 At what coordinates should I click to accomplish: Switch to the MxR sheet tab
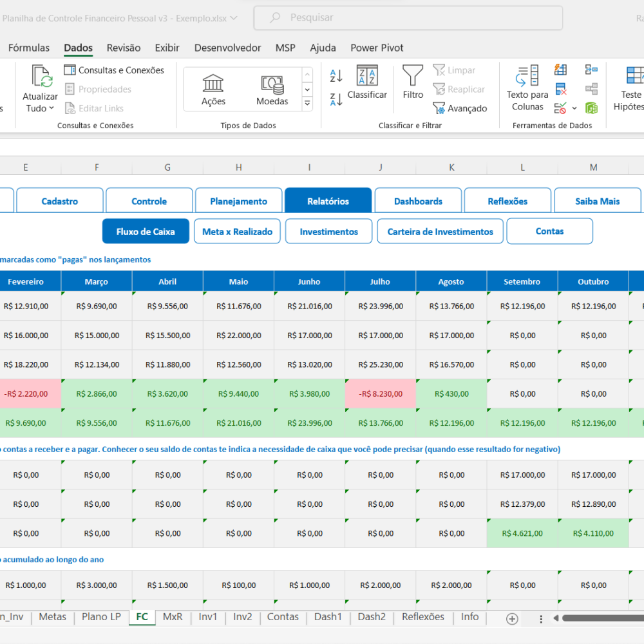(x=173, y=617)
